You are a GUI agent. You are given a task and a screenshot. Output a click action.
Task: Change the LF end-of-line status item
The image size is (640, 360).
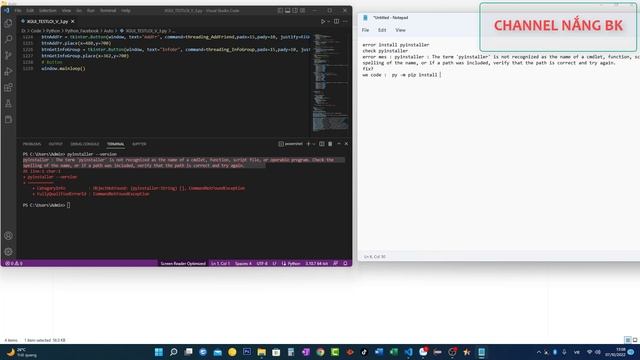[x=274, y=264]
